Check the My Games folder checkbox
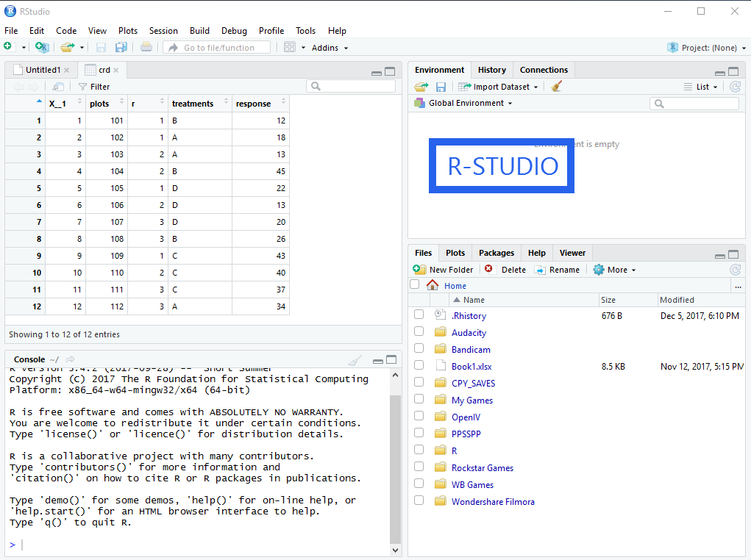This screenshot has width=751, height=560. point(419,399)
